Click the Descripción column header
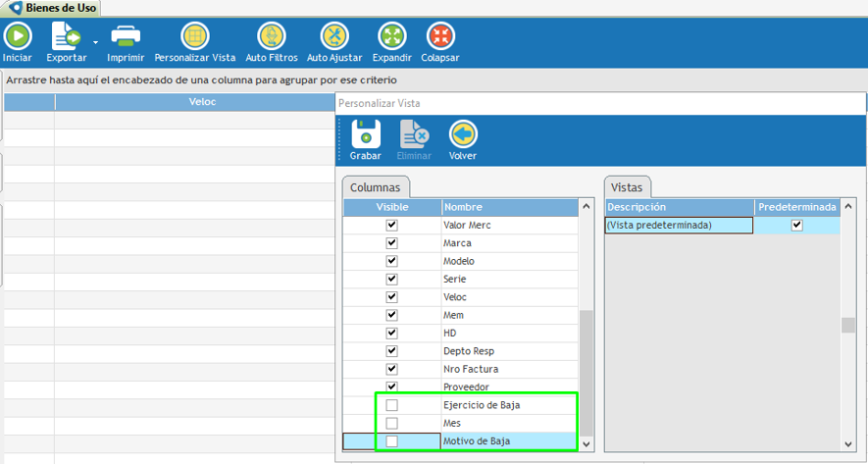The height and width of the screenshot is (464, 868). tap(681, 207)
